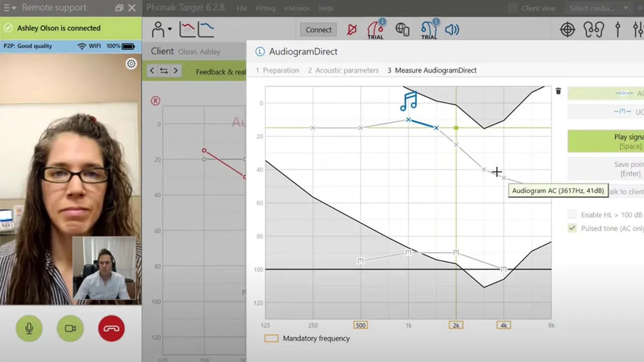644x362 pixels.
Task: End the call with the red hang-up button
Action: tap(111, 328)
